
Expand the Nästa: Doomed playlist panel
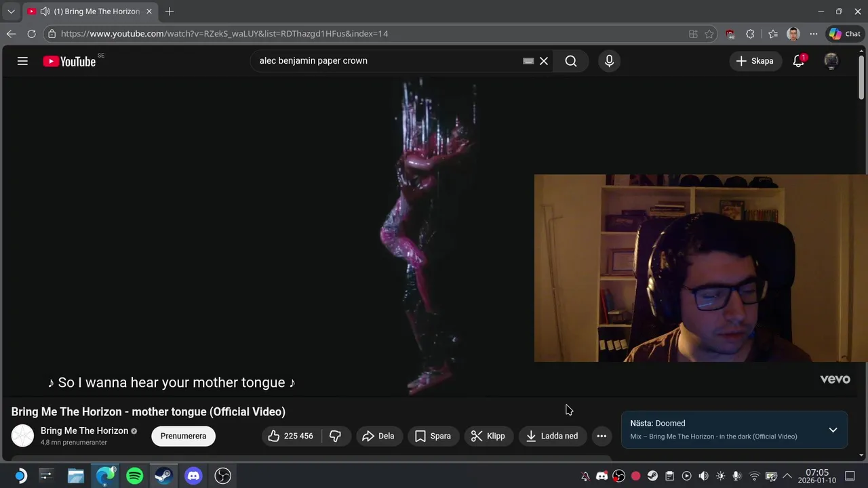coord(833,430)
